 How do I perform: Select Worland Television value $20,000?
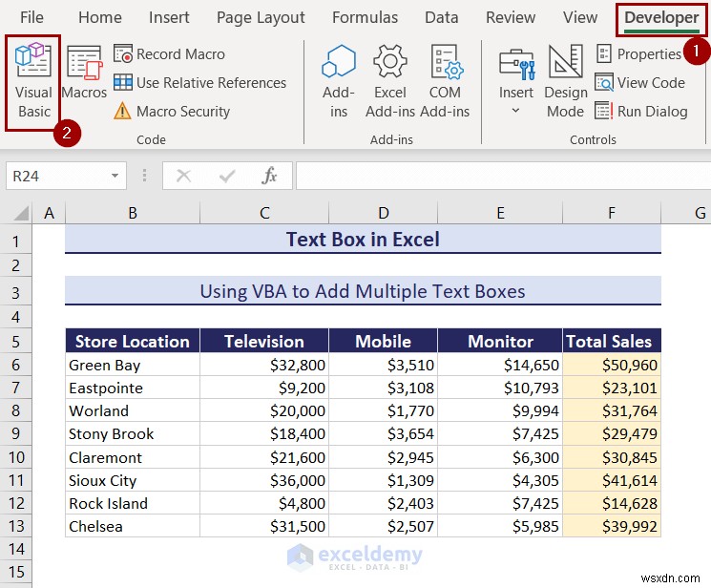[264, 410]
